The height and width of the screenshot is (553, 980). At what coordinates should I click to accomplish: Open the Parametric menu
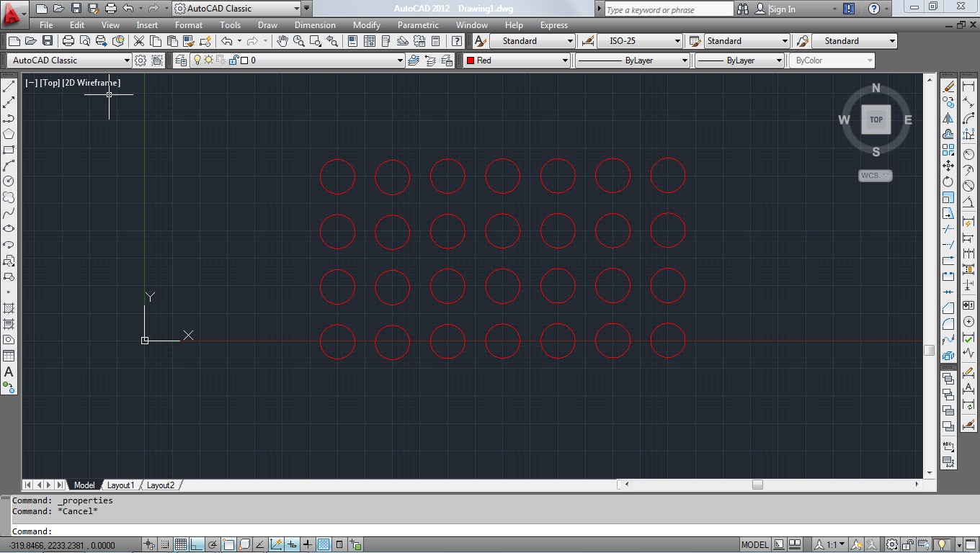418,24
